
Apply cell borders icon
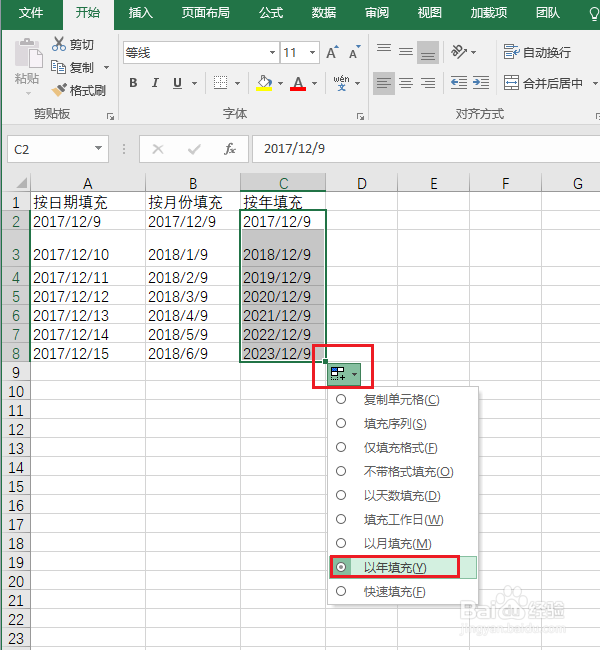click(220, 83)
